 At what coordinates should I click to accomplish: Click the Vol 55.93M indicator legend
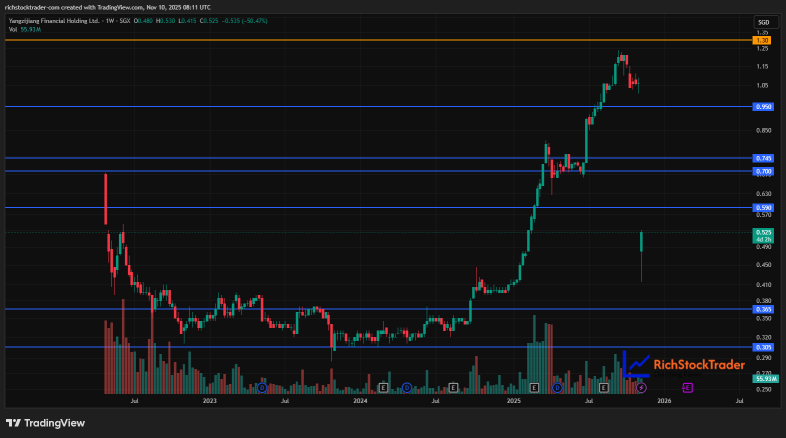click(25, 30)
